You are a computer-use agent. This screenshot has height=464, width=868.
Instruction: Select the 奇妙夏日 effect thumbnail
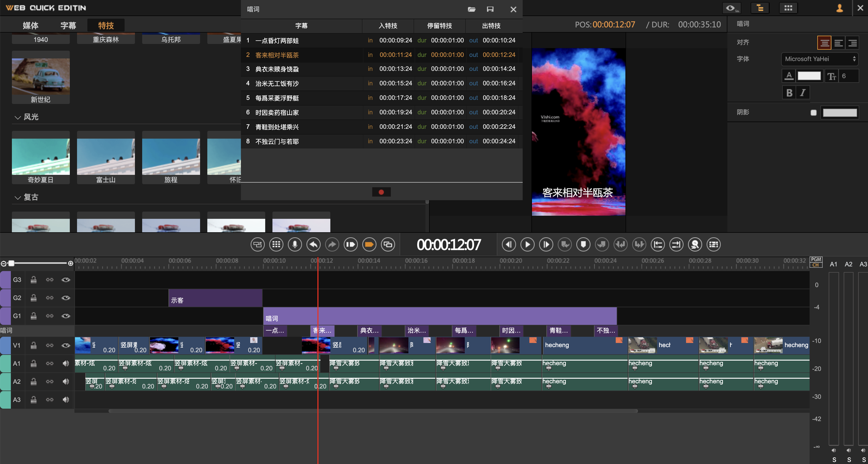(x=41, y=158)
